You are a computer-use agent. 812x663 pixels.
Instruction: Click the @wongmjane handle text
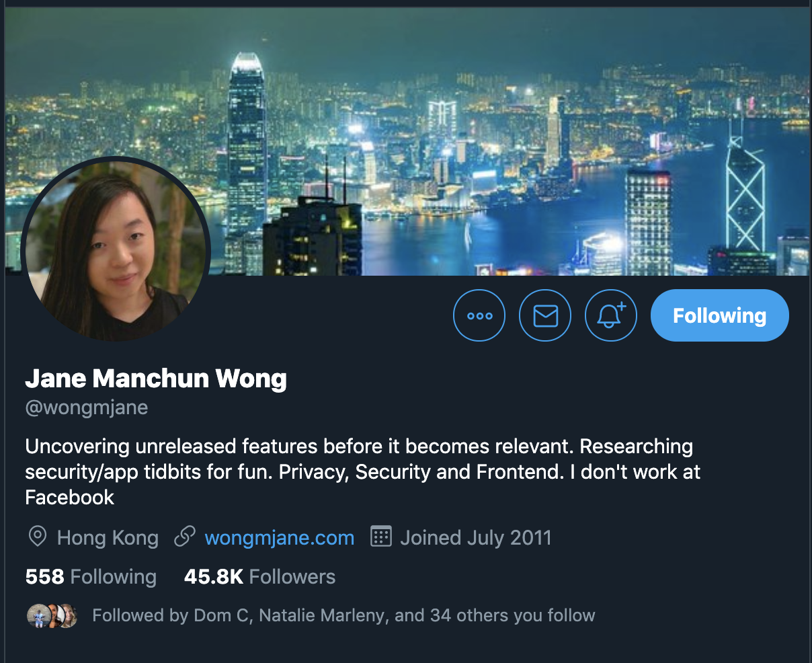pyautogui.click(x=87, y=407)
